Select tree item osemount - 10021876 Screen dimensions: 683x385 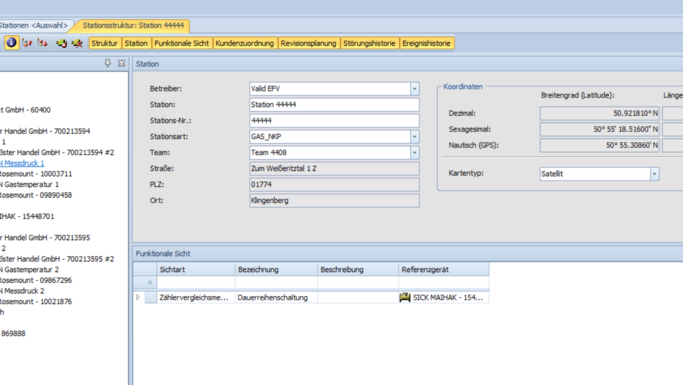pyautogui.click(x=36, y=302)
